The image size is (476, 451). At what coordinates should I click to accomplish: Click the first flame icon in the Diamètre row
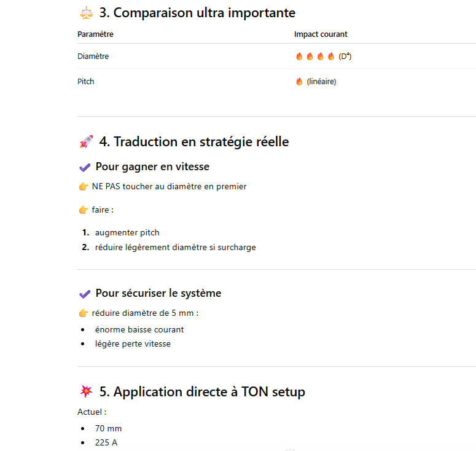pyautogui.click(x=299, y=57)
